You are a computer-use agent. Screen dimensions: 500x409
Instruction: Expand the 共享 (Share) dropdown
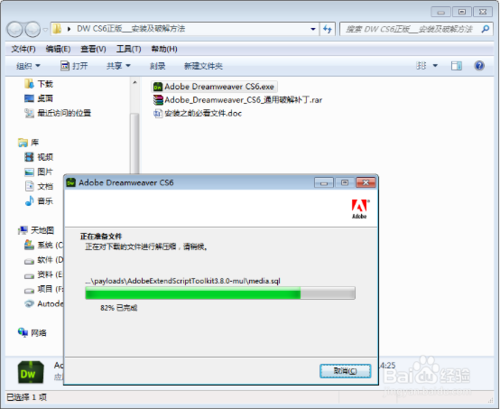pyautogui.click(x=118, y=66)
